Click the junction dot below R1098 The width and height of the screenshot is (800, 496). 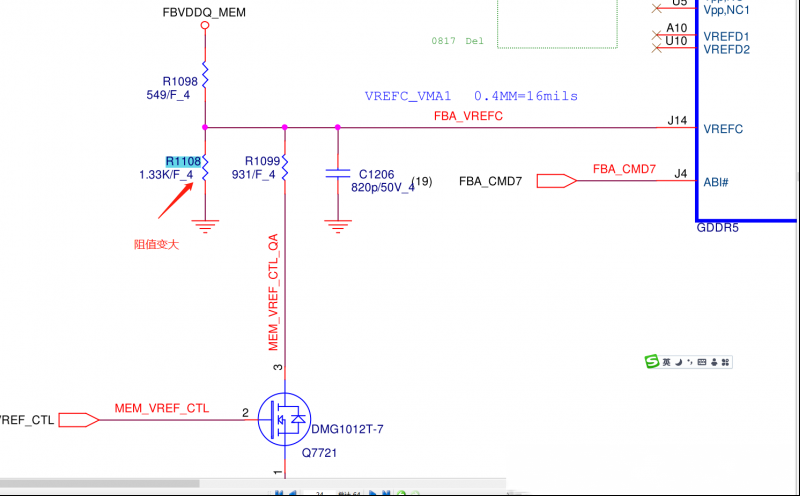(205, 127)
